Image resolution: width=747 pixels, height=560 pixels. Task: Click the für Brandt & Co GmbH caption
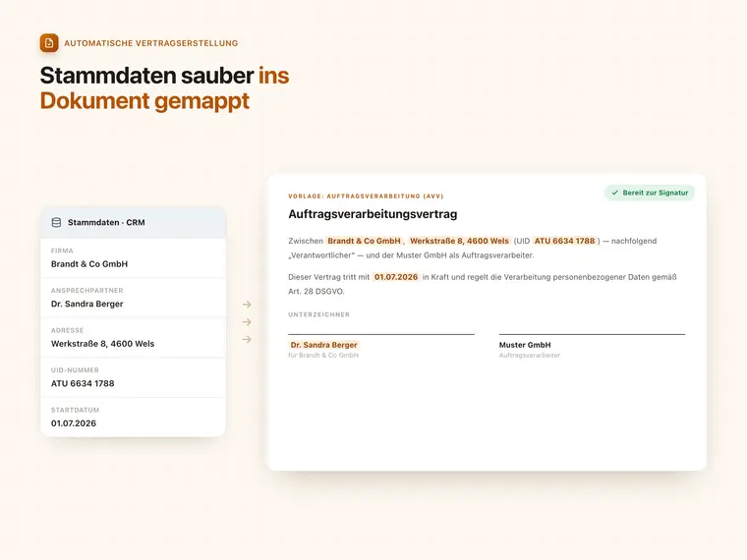click(x=323, y=356)
